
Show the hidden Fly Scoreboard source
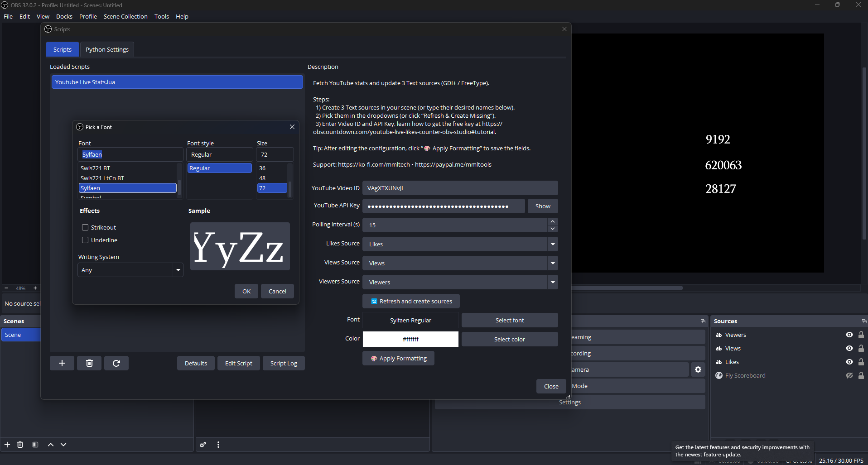[x=849, y=375]
